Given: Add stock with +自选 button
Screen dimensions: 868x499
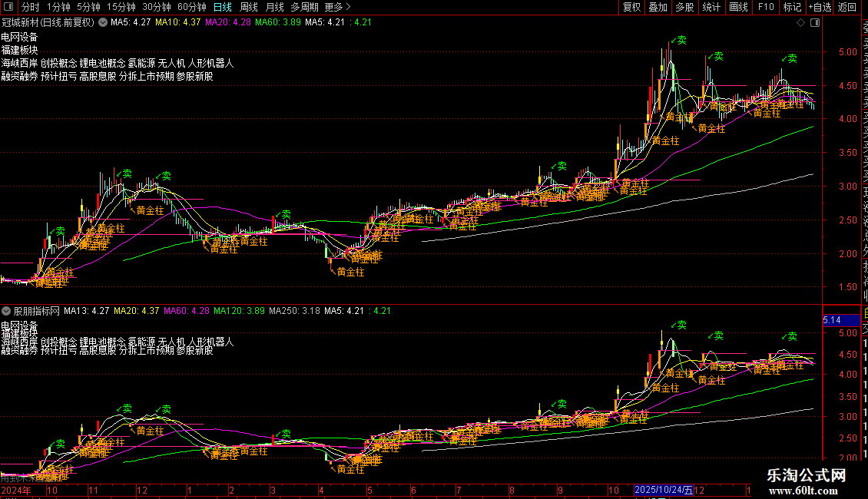Looking at the screenshot, I should tap(820, 7).
